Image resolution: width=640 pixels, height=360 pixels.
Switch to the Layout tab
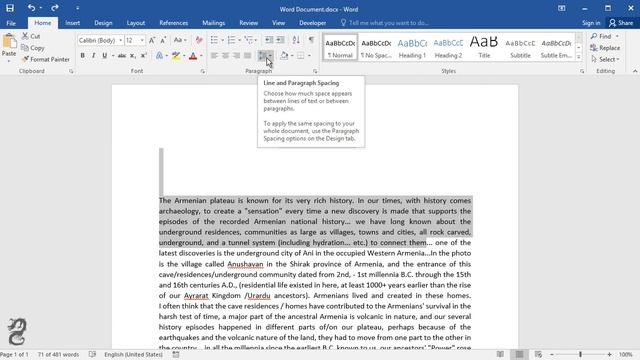(136, 23)
